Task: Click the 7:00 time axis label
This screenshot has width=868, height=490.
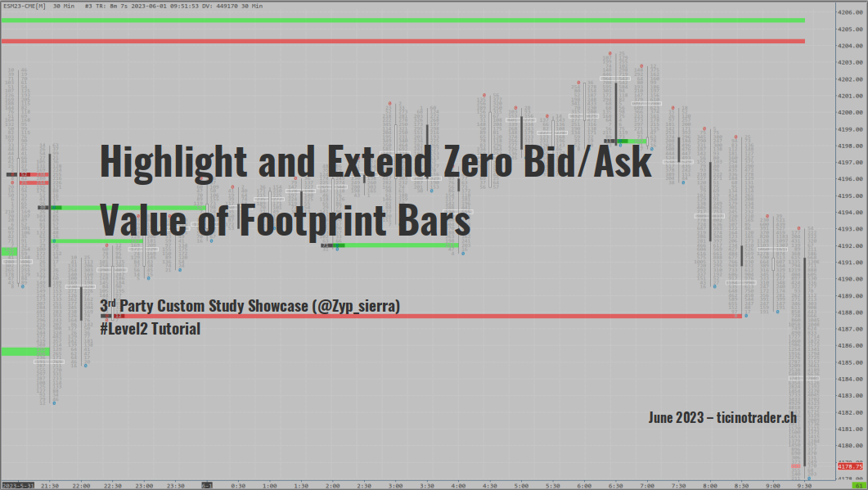Action: [647, 486]
